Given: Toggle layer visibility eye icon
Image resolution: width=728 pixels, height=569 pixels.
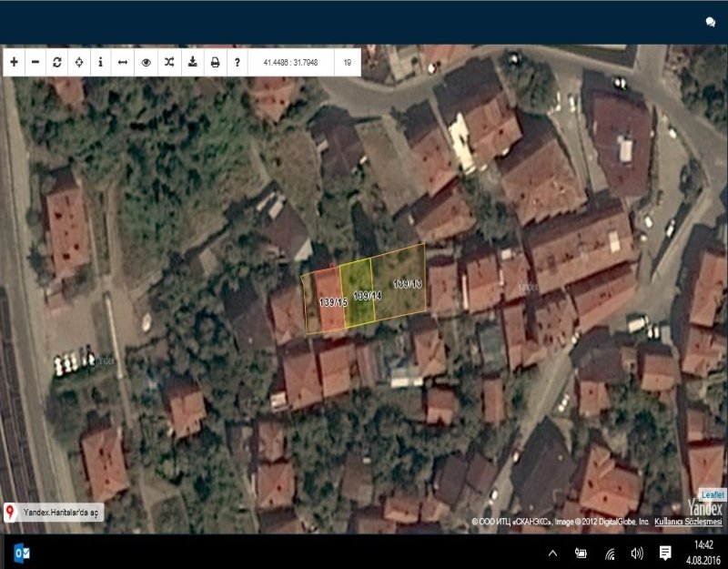Looking at the screenshot, I should 146,63.
